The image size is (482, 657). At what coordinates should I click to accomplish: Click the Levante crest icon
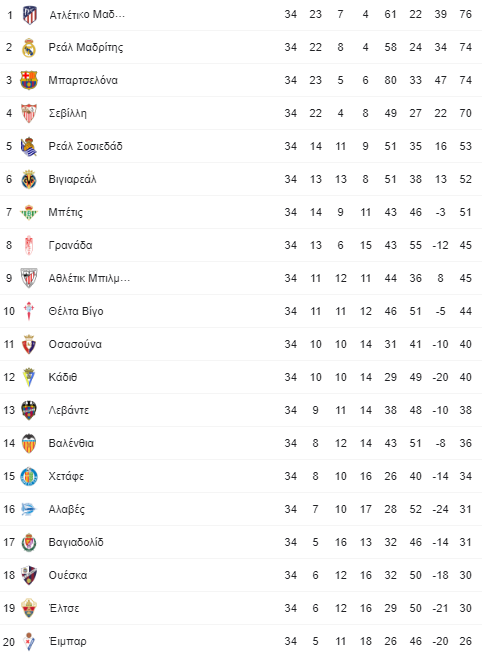pos(29,410)
